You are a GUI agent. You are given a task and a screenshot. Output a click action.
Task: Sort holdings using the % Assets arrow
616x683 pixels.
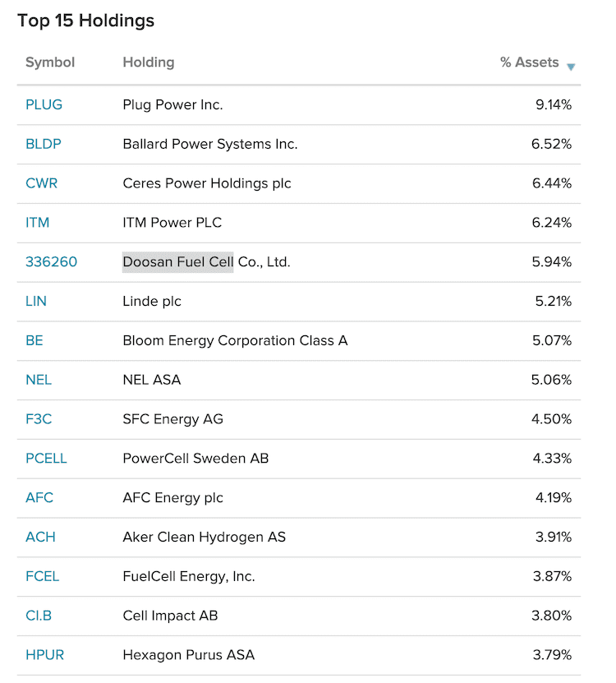571,67
